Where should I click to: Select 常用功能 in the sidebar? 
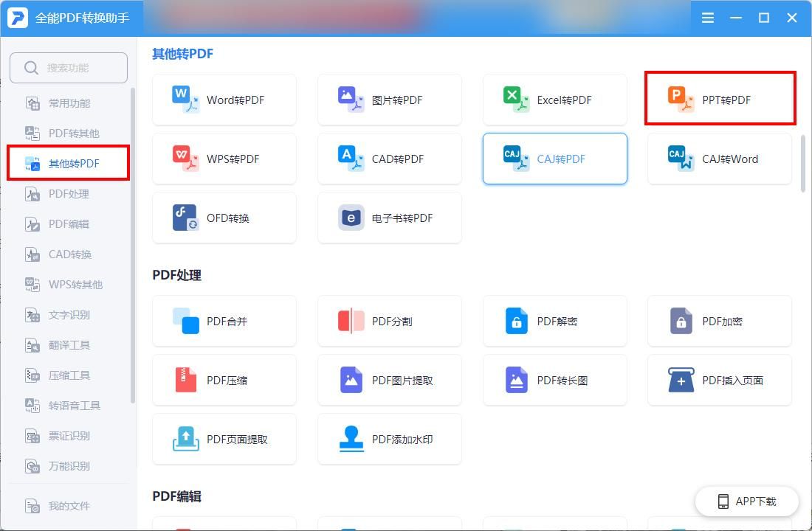[69, 103]
